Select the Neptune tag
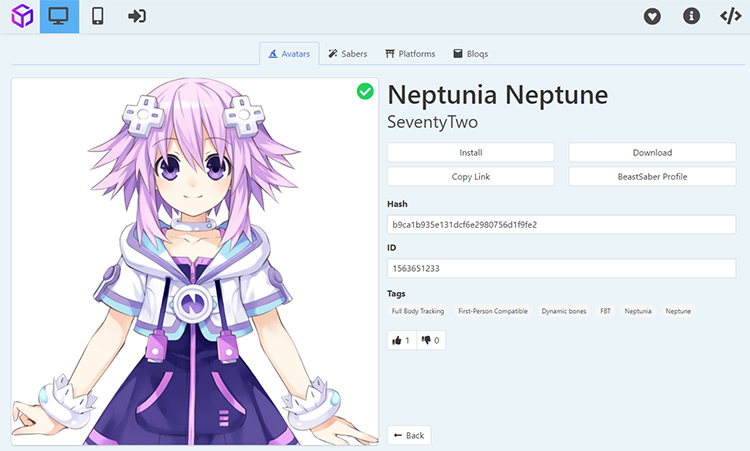The width and height of the screenshot is (750, 451). coord(678,311)
